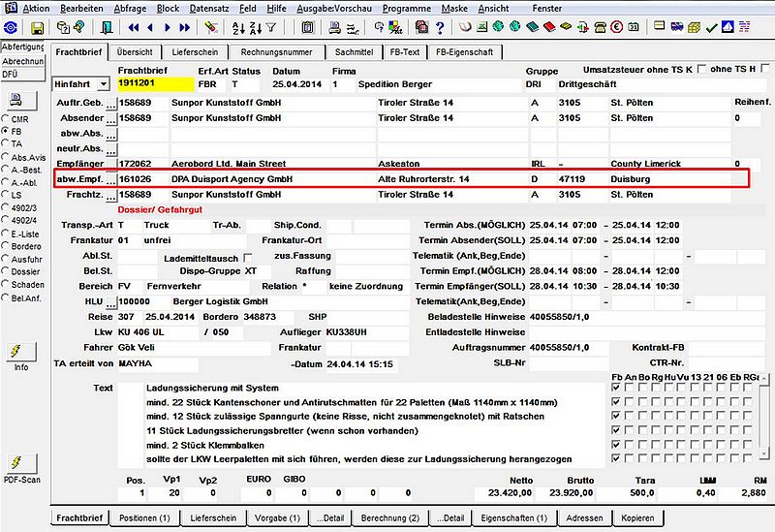Sort ascending with the A-Z icon
The image size is (775, 532).
(x=238, y=28)
